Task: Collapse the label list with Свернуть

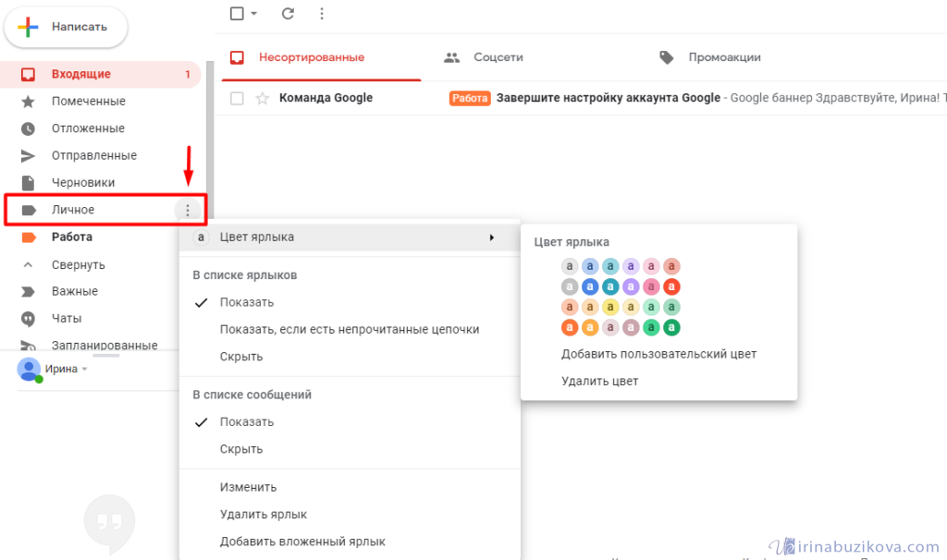Action: coord(78,264)
